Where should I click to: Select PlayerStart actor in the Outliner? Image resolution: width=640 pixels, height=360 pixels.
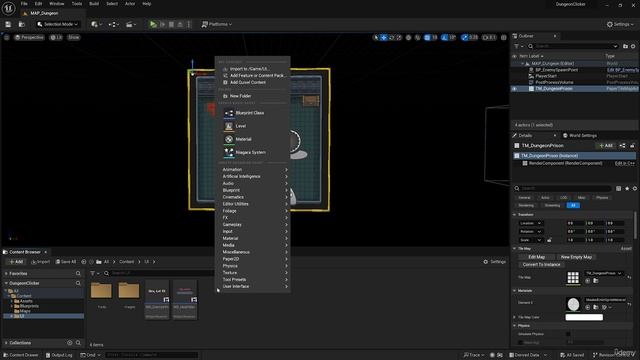tap(546, 76)
